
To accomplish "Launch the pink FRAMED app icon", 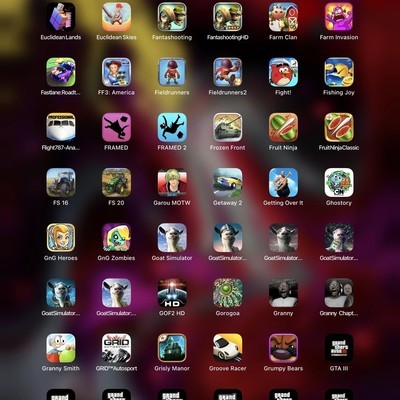I will click(116, 127).
